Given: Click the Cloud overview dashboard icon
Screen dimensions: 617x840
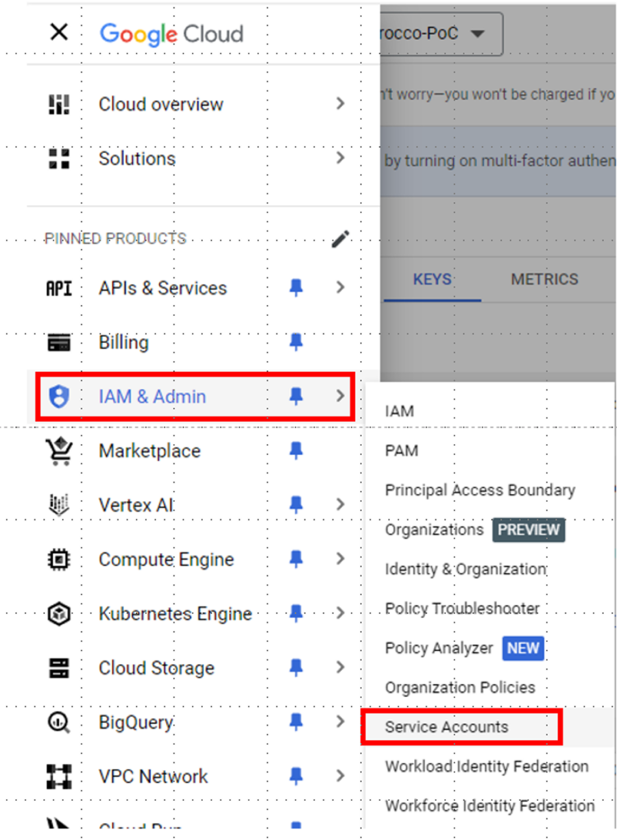Looking at the screenshot, I should click(x=59, y=104).
